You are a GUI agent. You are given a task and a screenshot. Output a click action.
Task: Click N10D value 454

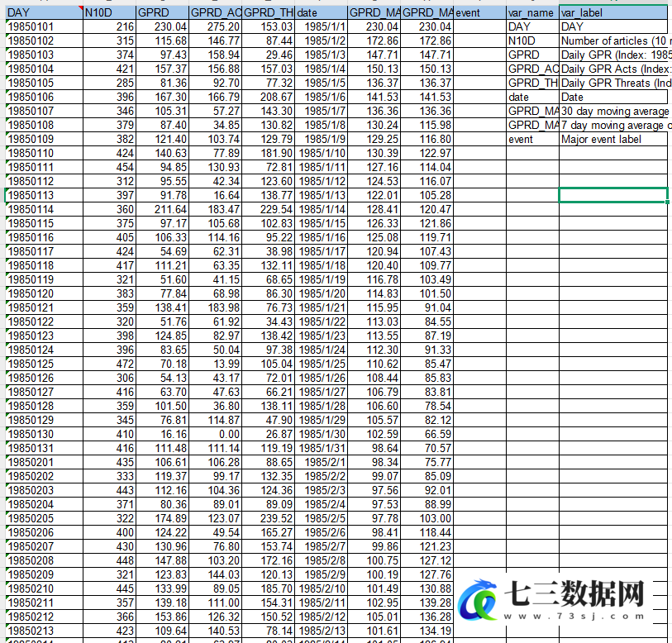pos(109,167)
